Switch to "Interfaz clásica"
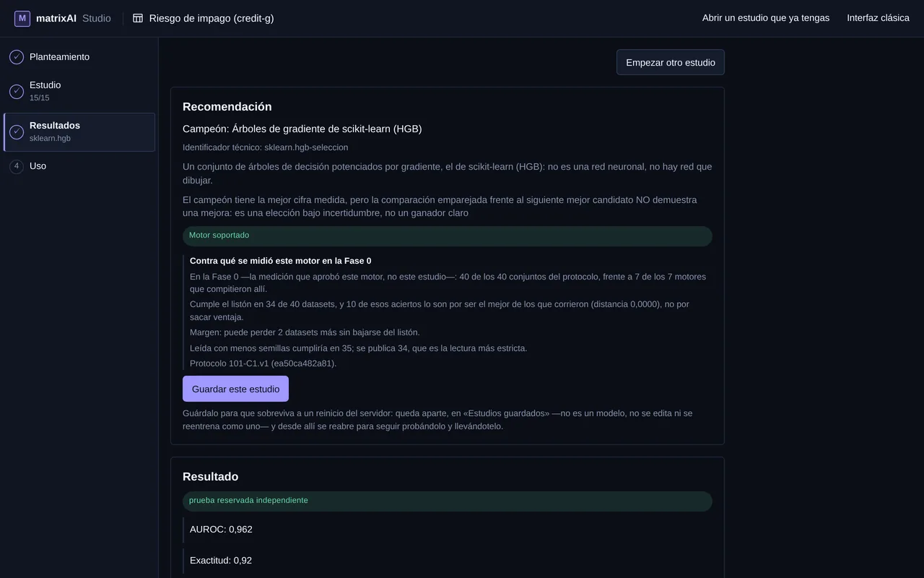This screenshot has height=578, width=924. [x=878, y=18]
